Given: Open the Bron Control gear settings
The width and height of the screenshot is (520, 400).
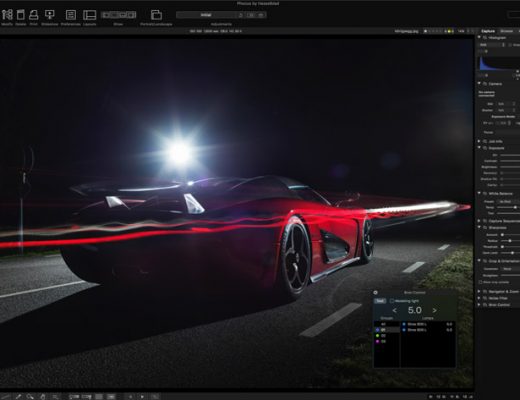Looking at the screenshot, I should click(376, 292).
